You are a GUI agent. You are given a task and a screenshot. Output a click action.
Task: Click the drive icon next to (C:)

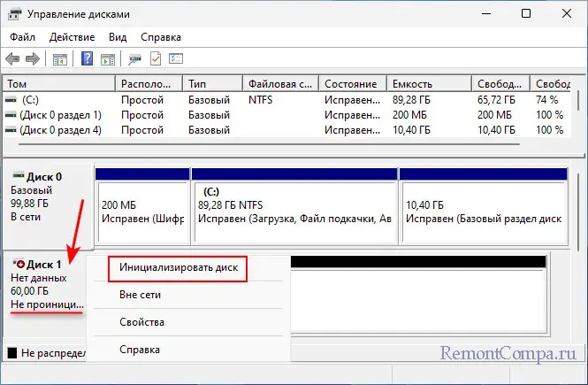(x=11, y=100)
